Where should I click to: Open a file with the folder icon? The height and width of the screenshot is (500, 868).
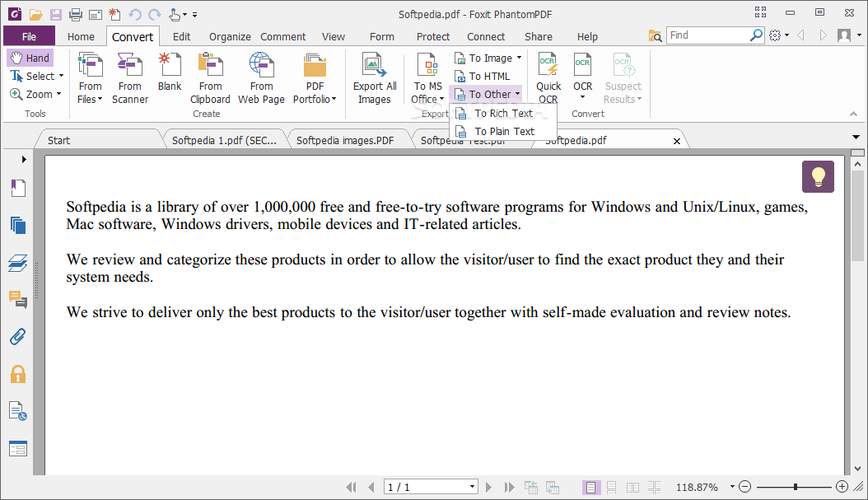coord(35,14)
